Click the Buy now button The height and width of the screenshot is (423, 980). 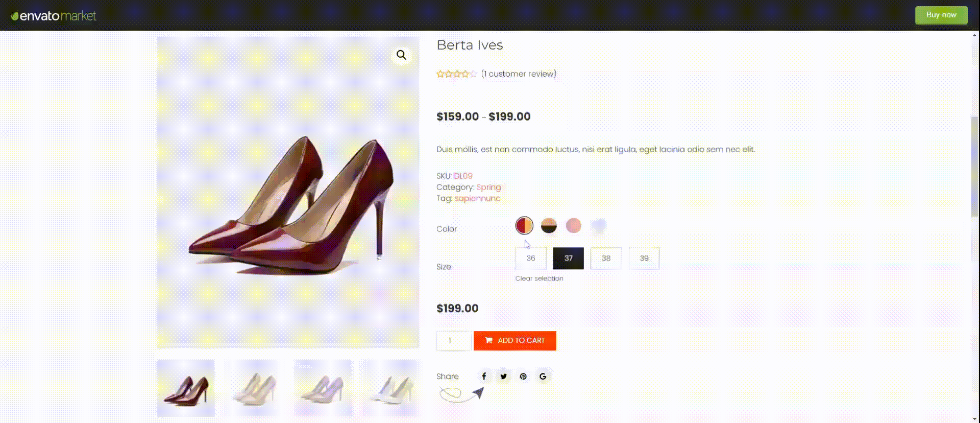point(941,15)
